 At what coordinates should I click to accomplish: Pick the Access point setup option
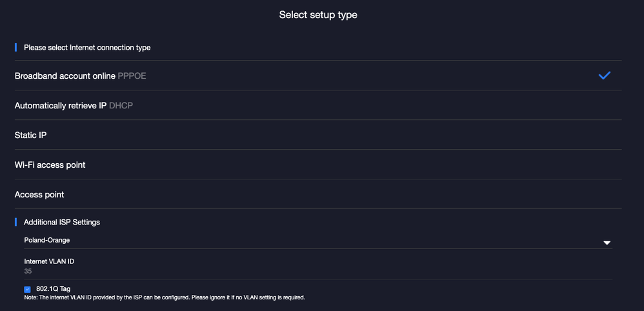tap(39, 195)
